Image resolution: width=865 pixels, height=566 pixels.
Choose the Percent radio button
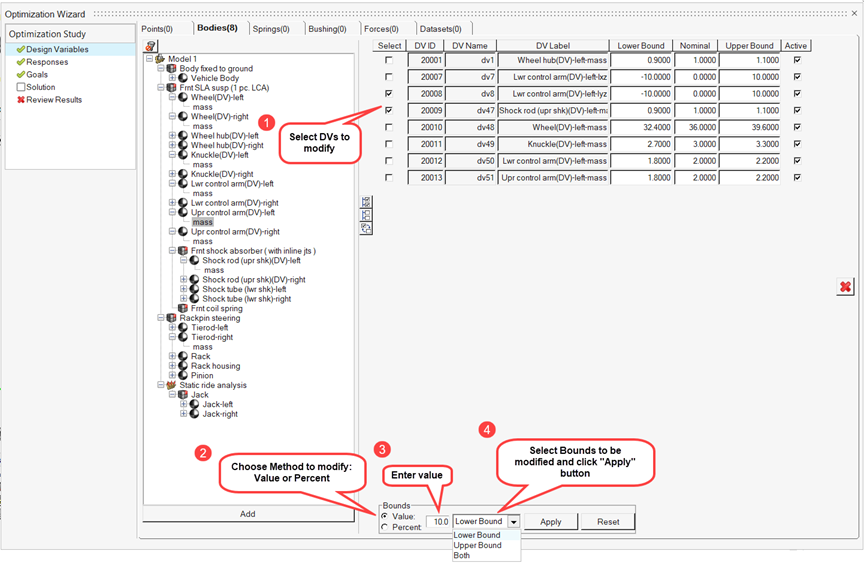click(x=385, y=527)
